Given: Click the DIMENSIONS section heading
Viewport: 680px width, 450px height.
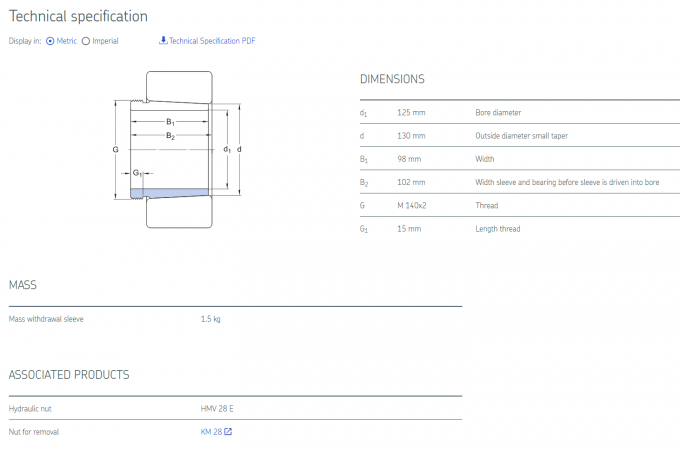Looking at the screenshot, I should tap(392, 79).
